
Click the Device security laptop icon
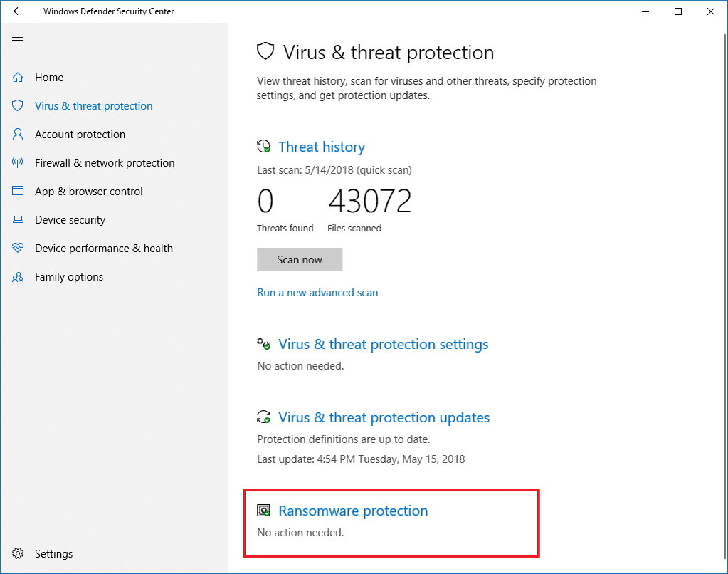pos(18,219)
